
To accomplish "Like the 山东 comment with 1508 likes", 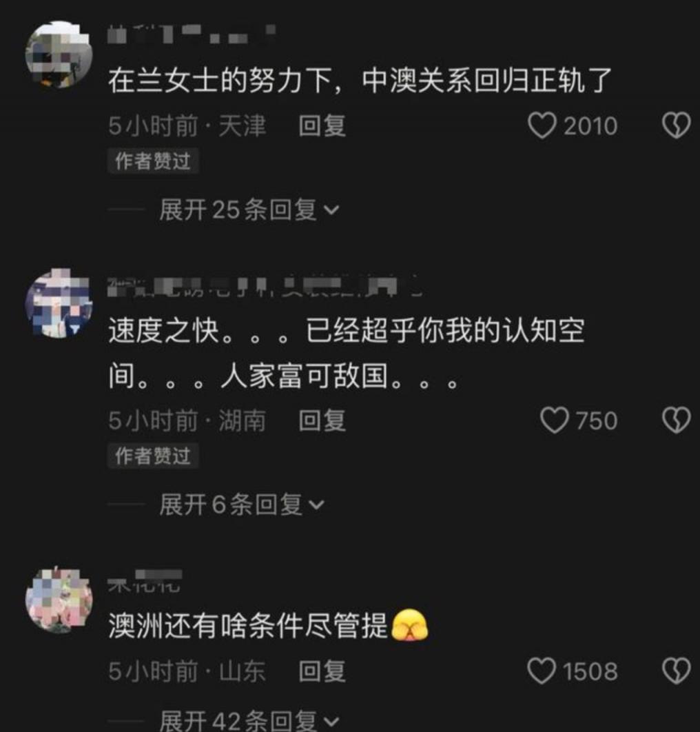I will 542,671.
